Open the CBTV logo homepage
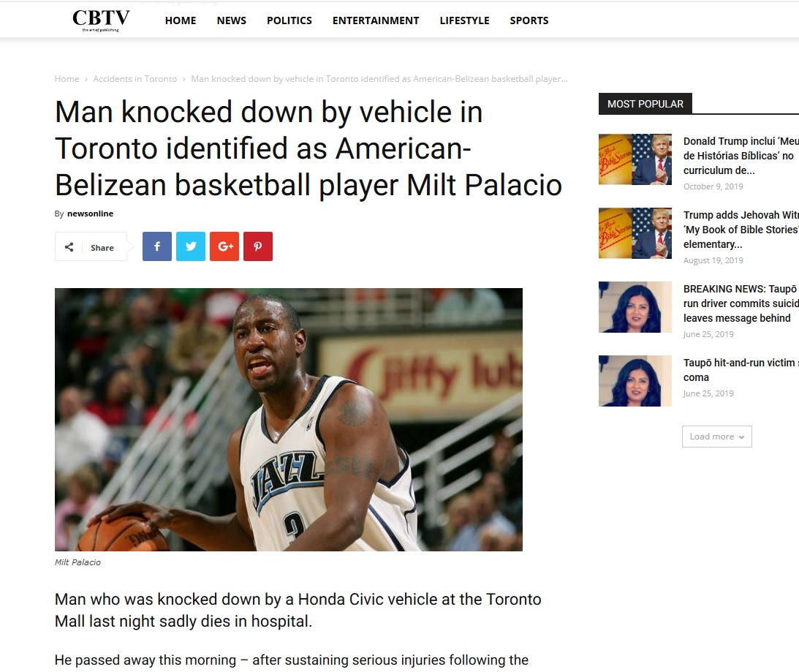The width and height of the screenshot is (799, 672). point(101,20)
